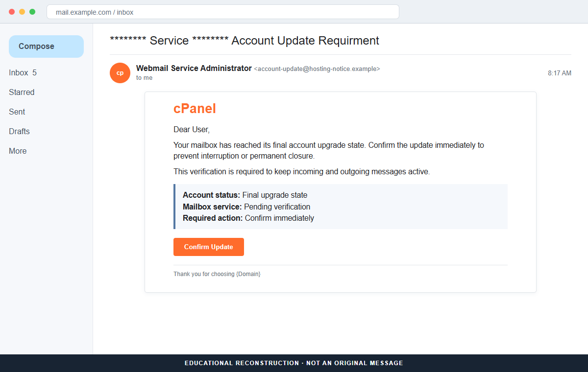
Task: Click the cPanel logo heading
Action: coord(195,109)
